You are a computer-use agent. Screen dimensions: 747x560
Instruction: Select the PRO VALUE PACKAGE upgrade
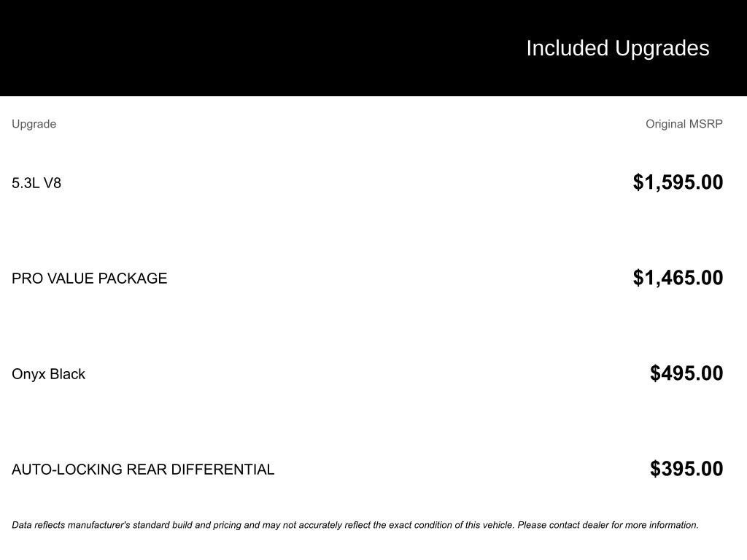pos(89,279)
